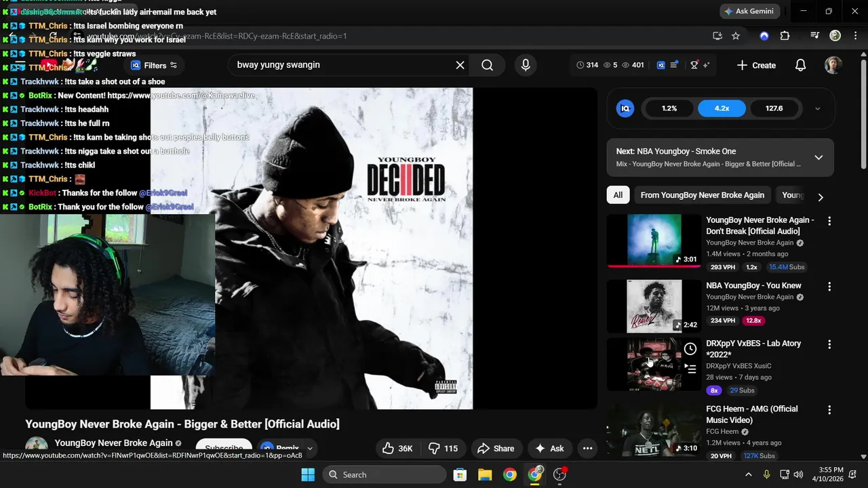Click the '29 Subs' stat under Lab Atory
The width and height of the screenshot is (868, 488).
[742, 390]
